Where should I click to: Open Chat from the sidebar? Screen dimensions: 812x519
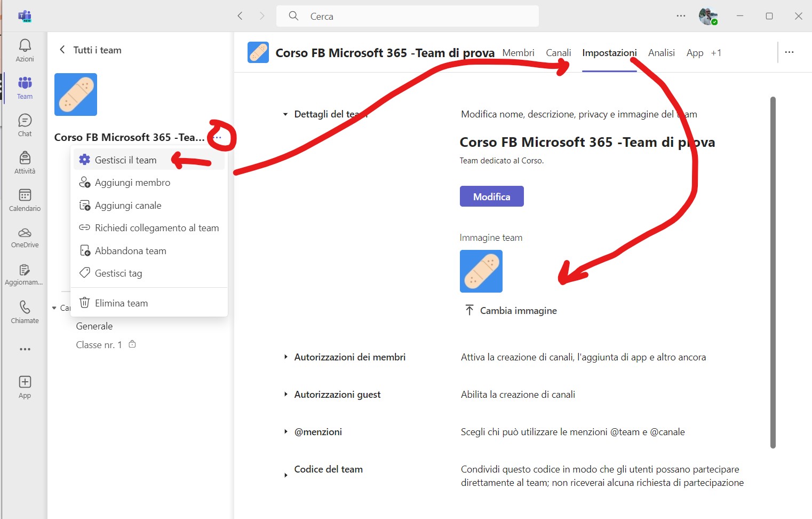(x=25, y=125)
